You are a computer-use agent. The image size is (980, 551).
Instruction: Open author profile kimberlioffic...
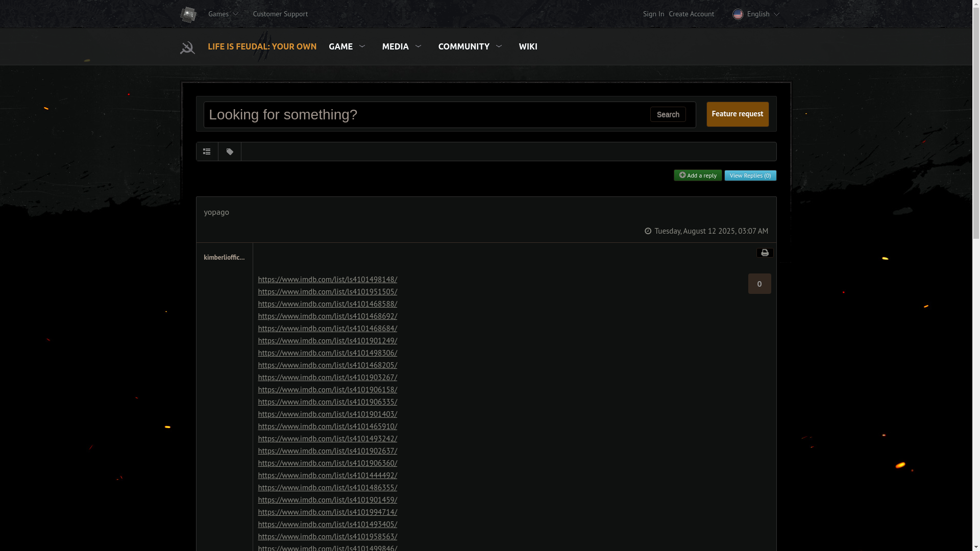[224, 257]
